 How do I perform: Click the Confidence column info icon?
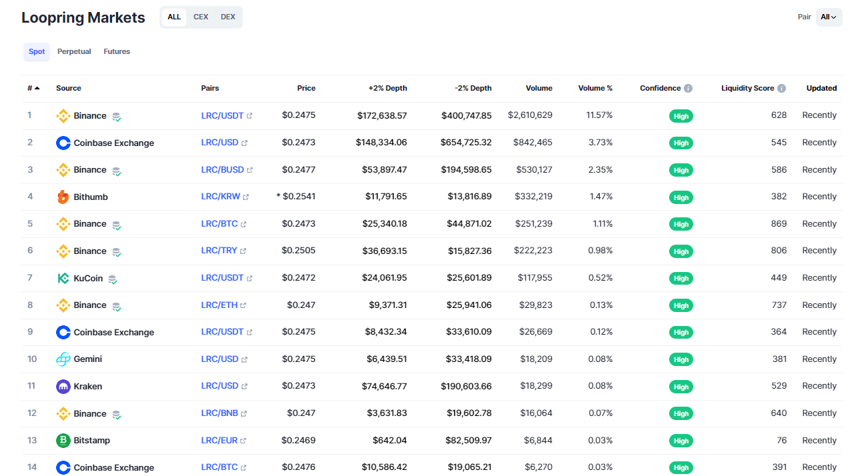[688, 89]
